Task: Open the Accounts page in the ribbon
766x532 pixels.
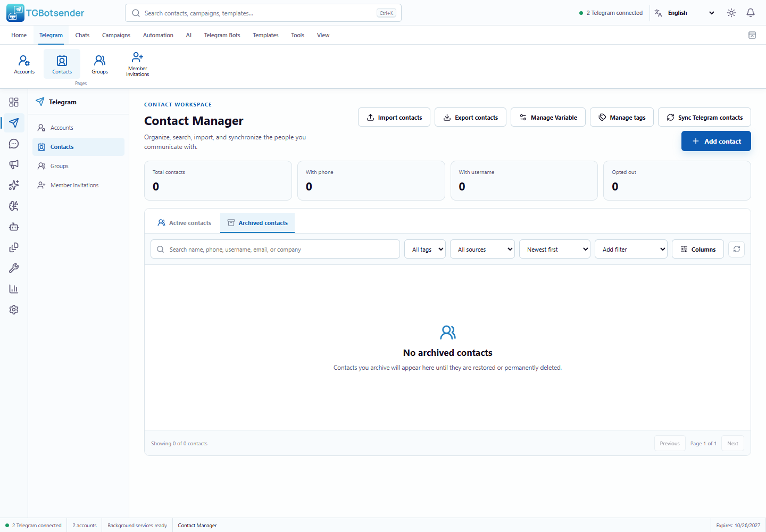Action: (24, 64)
